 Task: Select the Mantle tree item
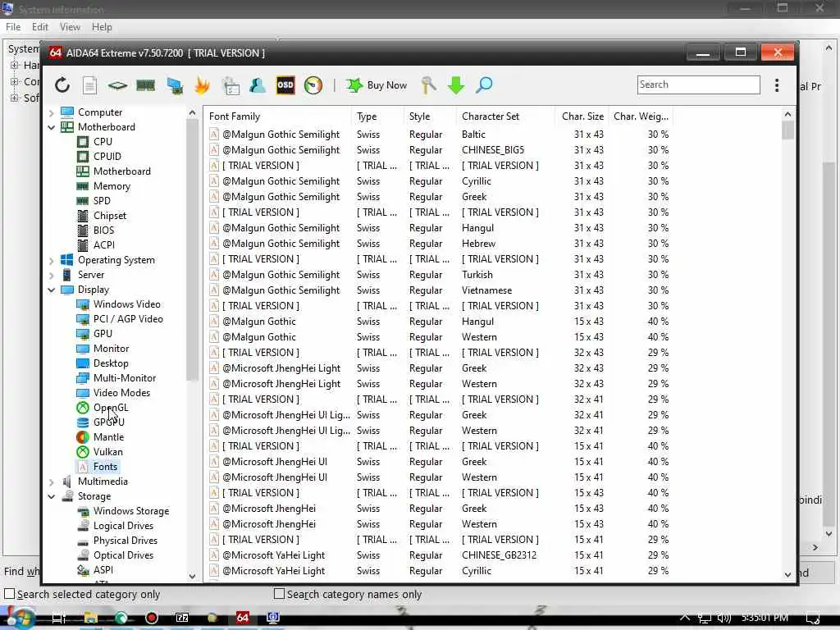(108, 437)
